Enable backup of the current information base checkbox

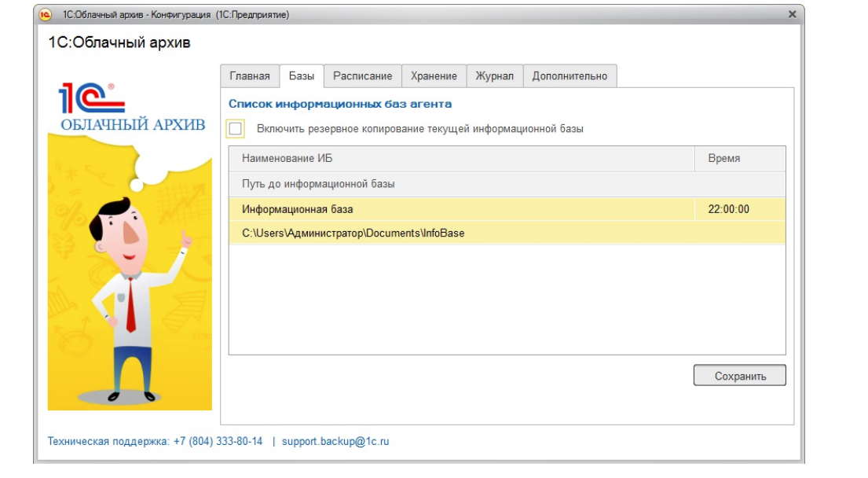(x=236, y=129)
